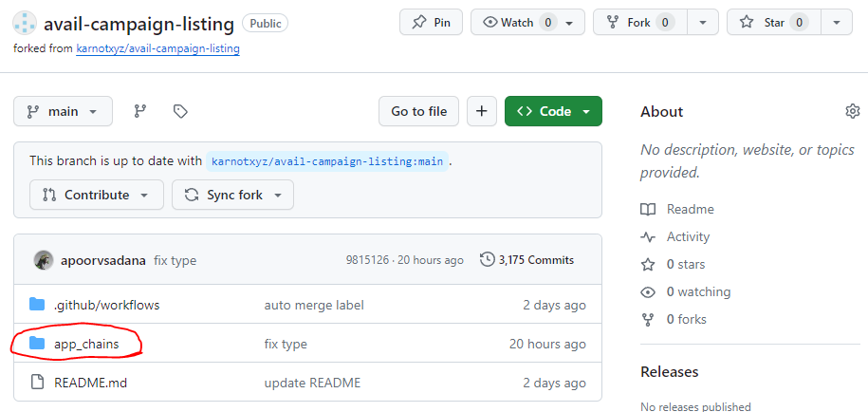
Task: Open the Activity link
Action: coord(674,237)
